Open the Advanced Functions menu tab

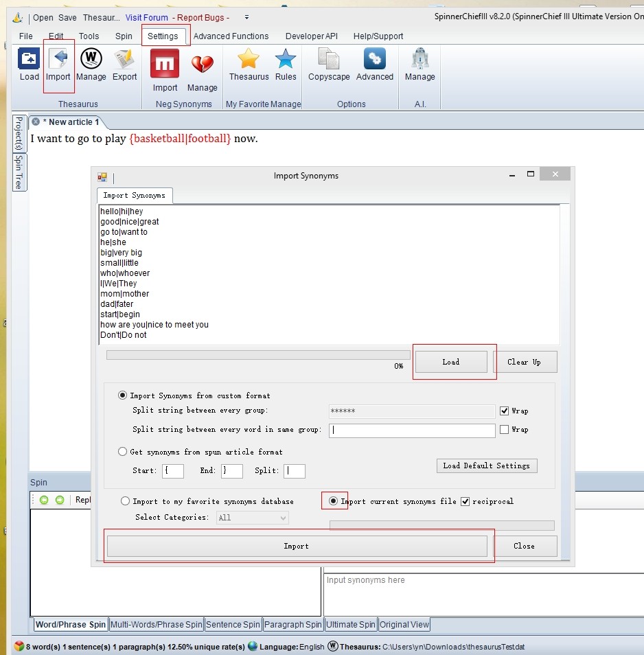tap(231, 36)
